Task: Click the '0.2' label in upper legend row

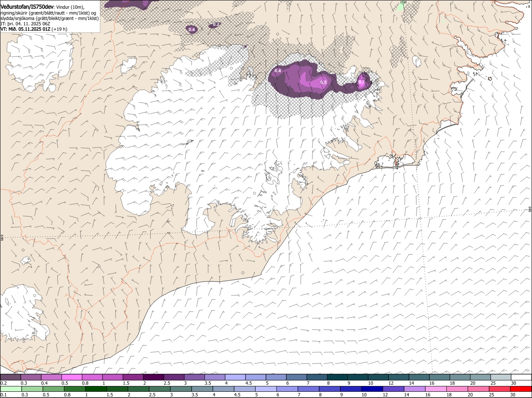Action: coord(3,383)
